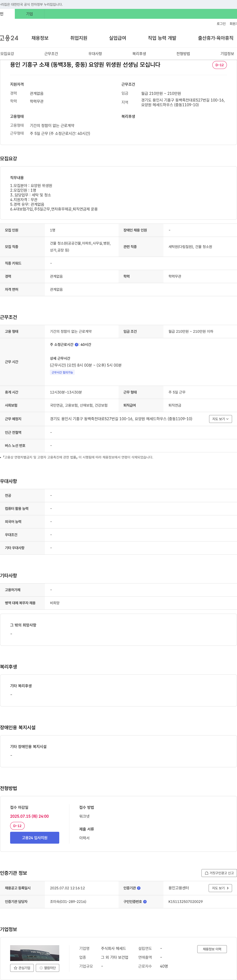Screen dimensions: 237x980
Task: Jump to the 모집요강 section tab
Action: click(x=7, y=54)
